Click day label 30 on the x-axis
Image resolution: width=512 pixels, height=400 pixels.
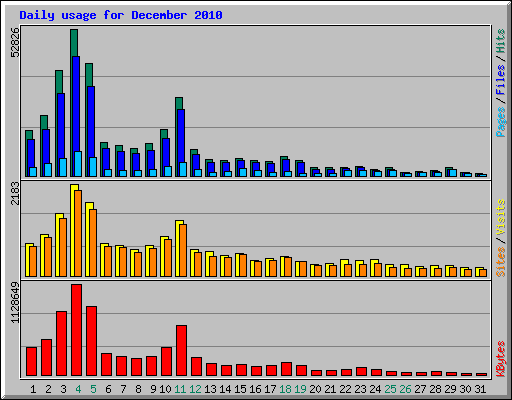(465, 389)
